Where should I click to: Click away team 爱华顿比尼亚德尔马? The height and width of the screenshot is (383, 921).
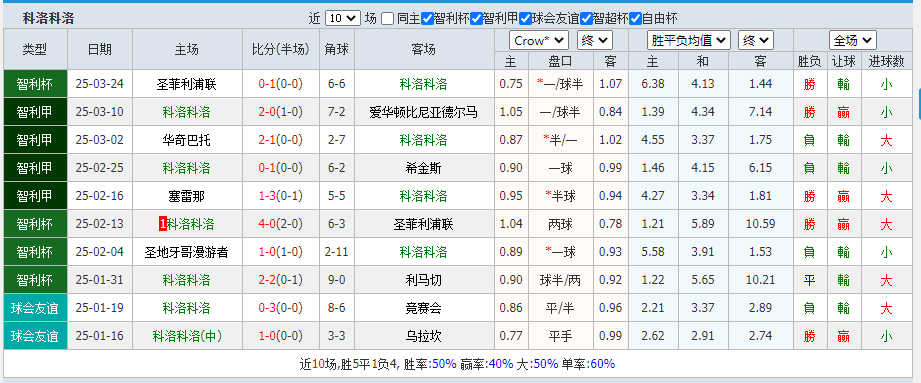(423, 112)
